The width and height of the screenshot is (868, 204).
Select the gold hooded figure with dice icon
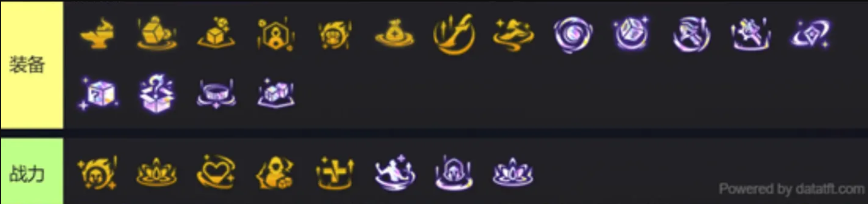275,173
